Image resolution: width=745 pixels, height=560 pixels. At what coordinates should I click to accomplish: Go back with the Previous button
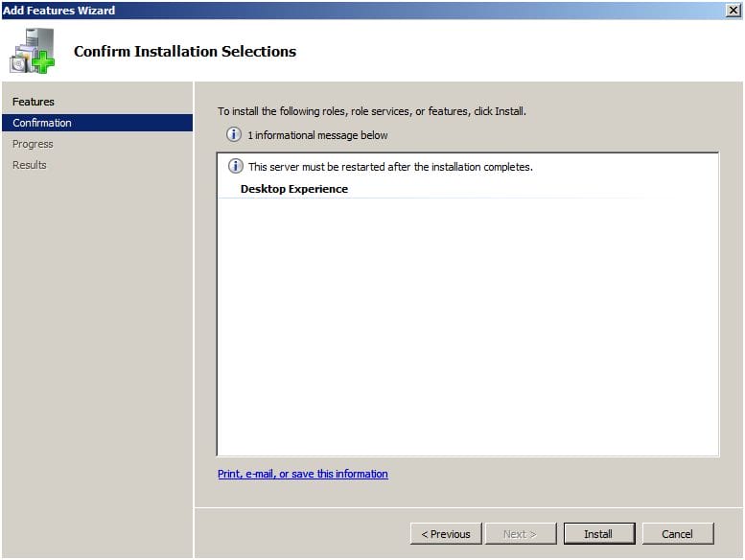446,534
